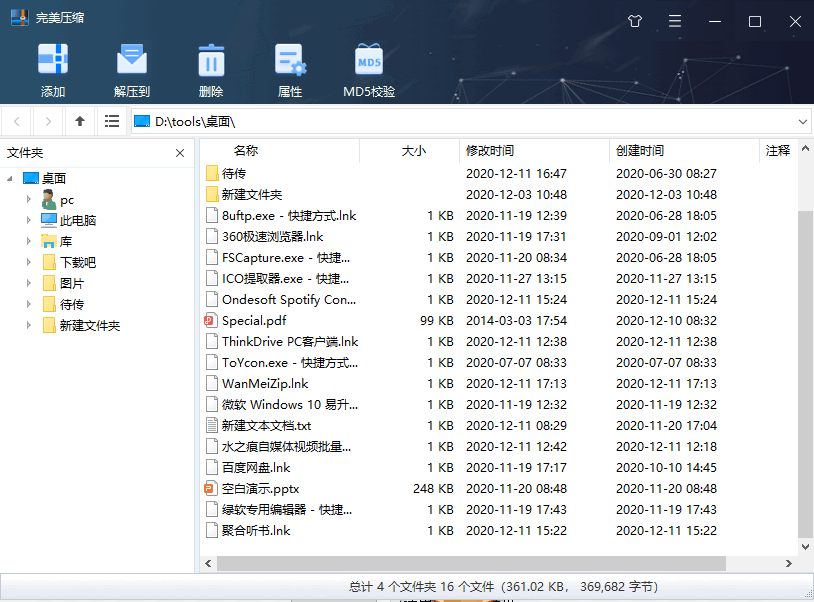
Task: Click the 解压到 (Extract to) icon
Action: (x=132, y=60)
